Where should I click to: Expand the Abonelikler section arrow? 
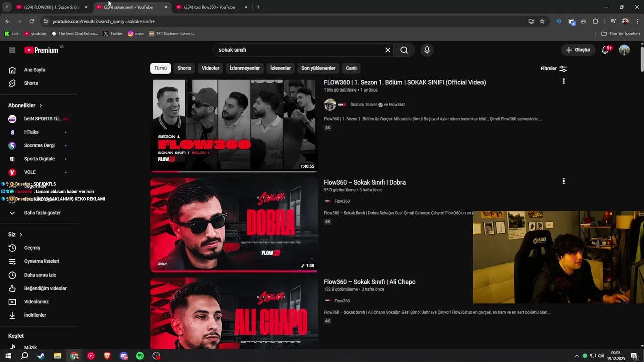[x=41, y=105]
